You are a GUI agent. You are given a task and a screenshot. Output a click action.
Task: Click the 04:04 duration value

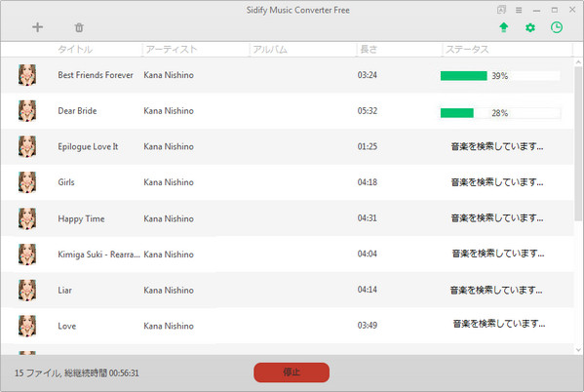(368, 254)
